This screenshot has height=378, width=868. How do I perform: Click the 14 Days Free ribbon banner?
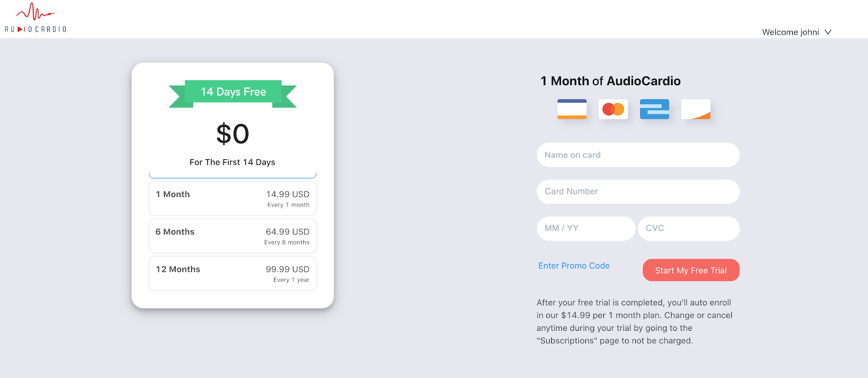pos(233,93)
